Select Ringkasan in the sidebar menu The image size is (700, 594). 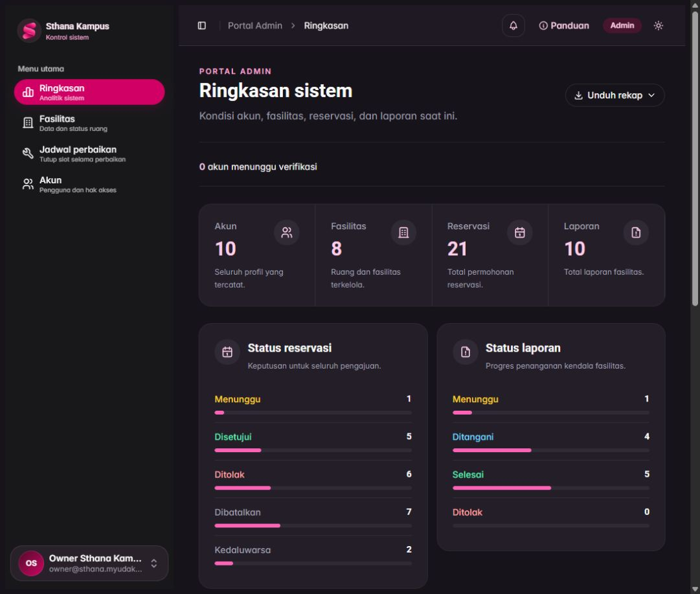point(89,92)
